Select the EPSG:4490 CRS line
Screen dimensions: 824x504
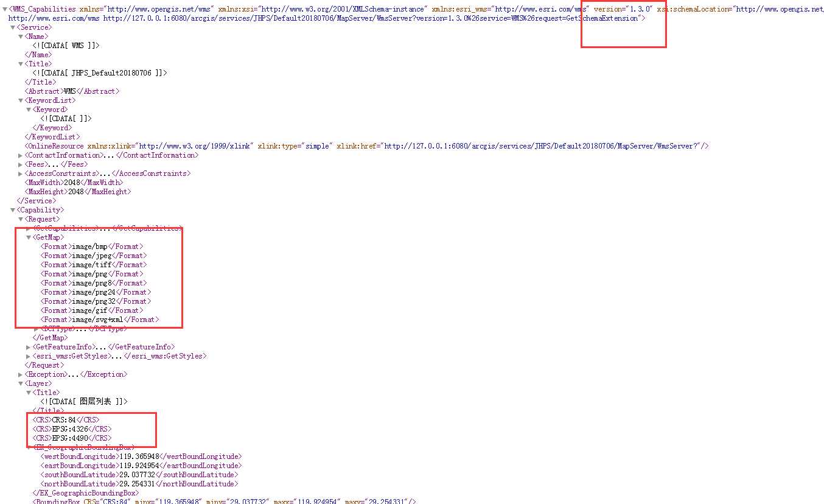pyautogui.click(x=72, y=438)
